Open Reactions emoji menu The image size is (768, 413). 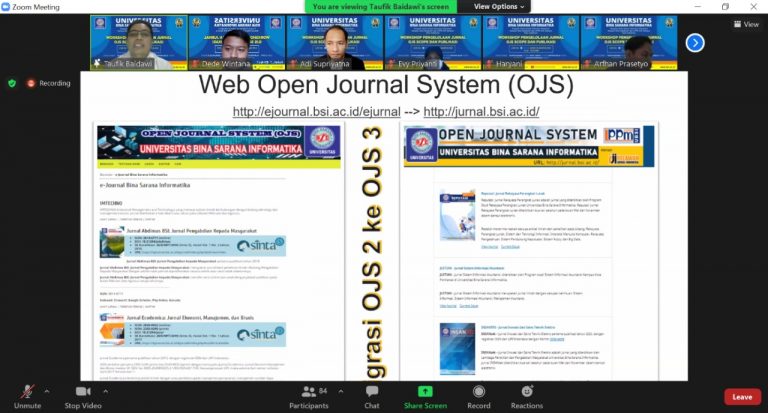click(x=527, y=397)
